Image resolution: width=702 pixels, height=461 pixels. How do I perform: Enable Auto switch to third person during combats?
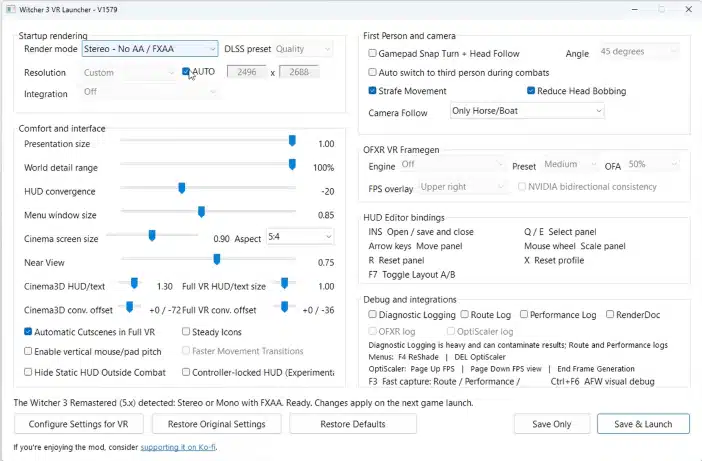[372, 72]
